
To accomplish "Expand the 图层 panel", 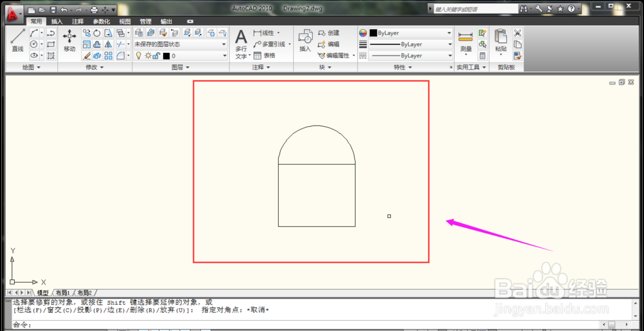I will pos(180,68).
